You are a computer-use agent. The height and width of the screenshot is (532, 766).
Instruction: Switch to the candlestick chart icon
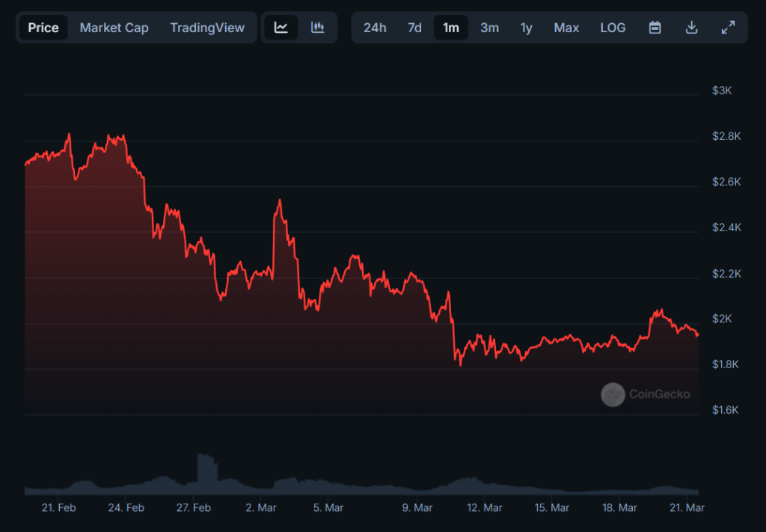tap(317, 28)
